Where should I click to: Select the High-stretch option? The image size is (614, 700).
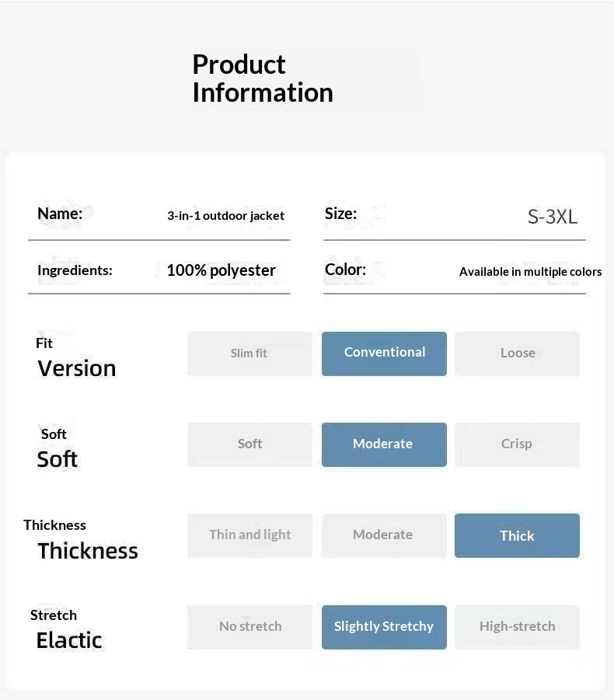coord(517,626)
